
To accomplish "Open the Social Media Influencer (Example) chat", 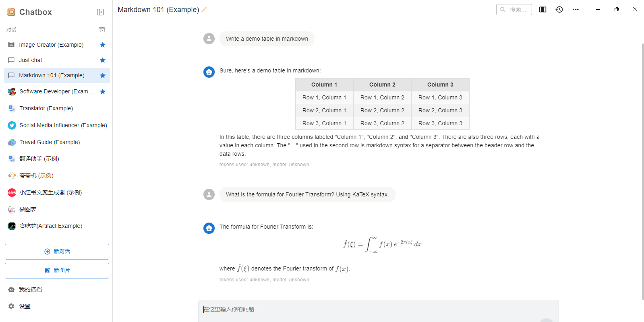I will point(63,125).
